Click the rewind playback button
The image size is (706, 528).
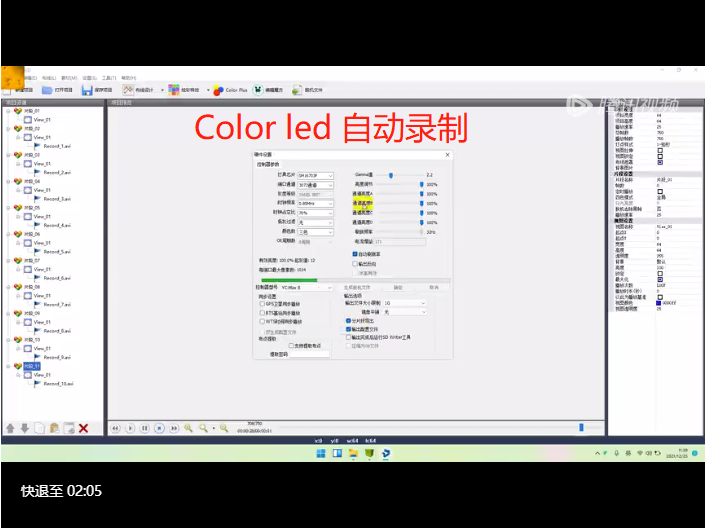click(116, 429)
